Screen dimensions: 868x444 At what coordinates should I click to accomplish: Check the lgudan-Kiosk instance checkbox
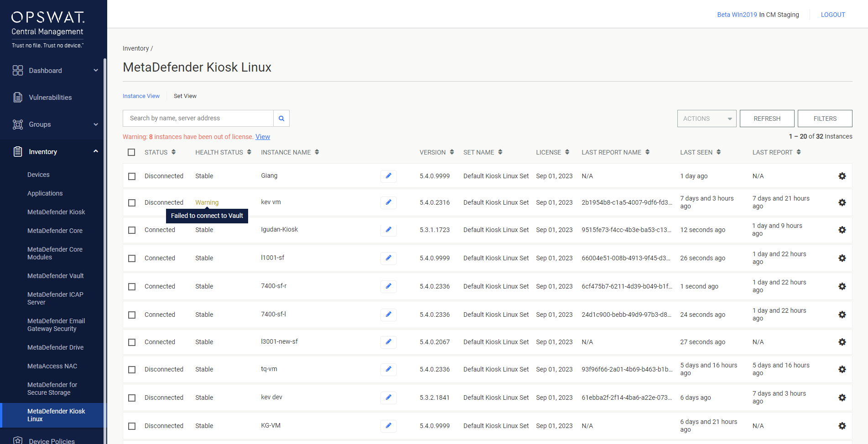click(x=132, y=230)
